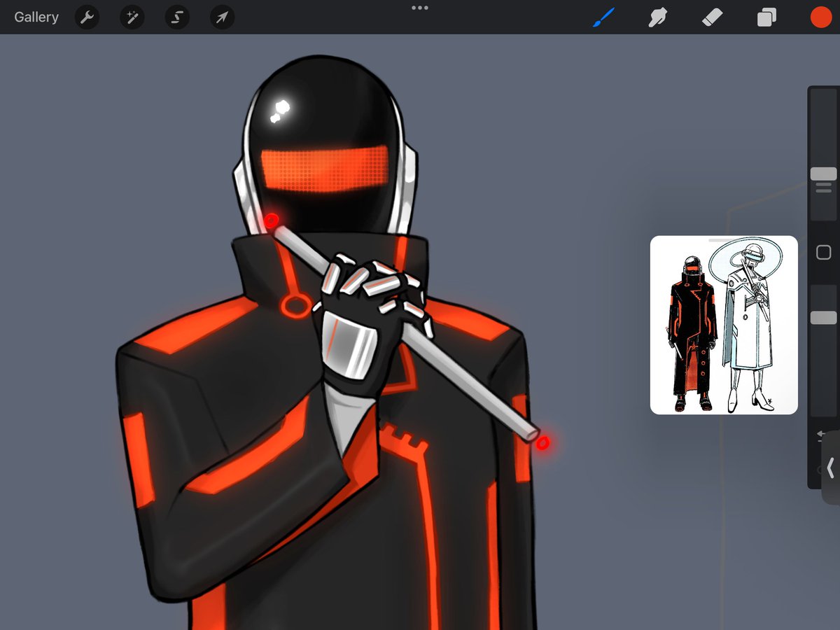Select the Smudge finger tool
The image size is (840, 630).
point(657,17)
